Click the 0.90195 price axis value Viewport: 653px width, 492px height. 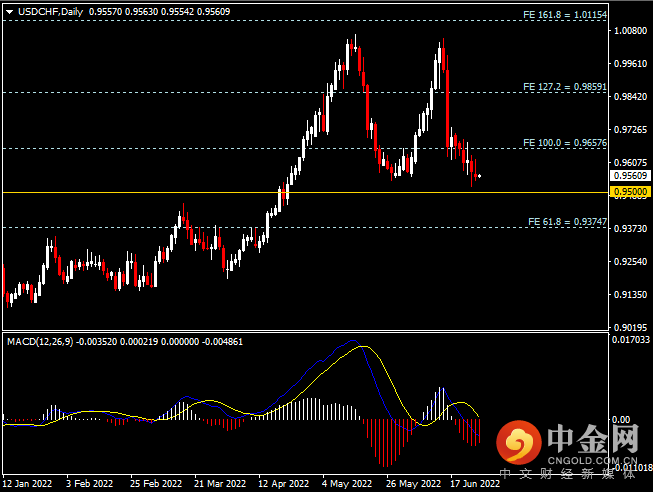(x=631, y=327)
